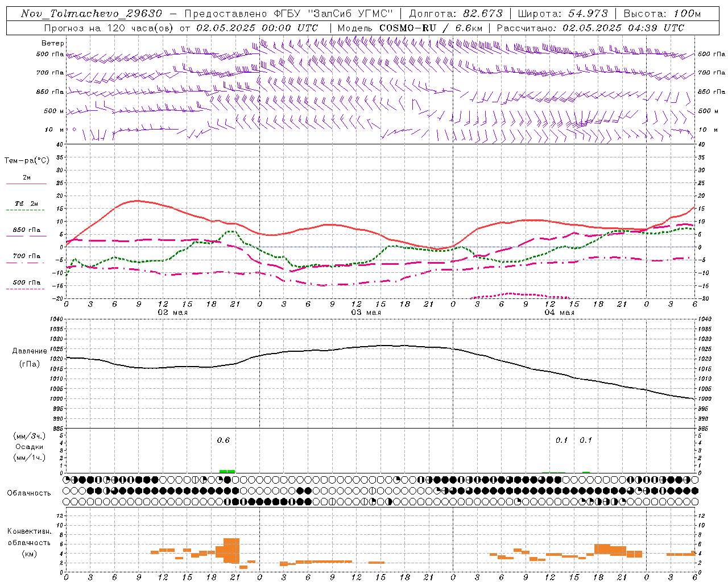The image size is (728, 582).
Task: Click the elevation label Высота: 100м
Action: click(x=662, y=14)
